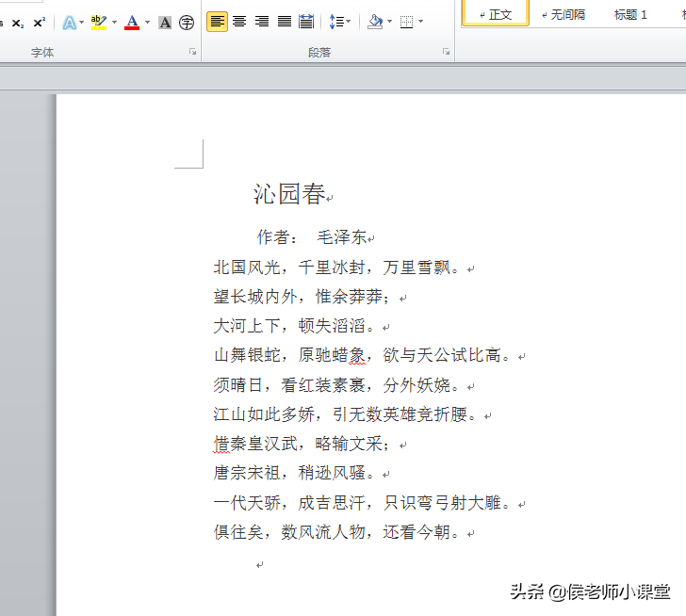
Task: Open text effects dropdown arrow
Action: pos(81,22)
